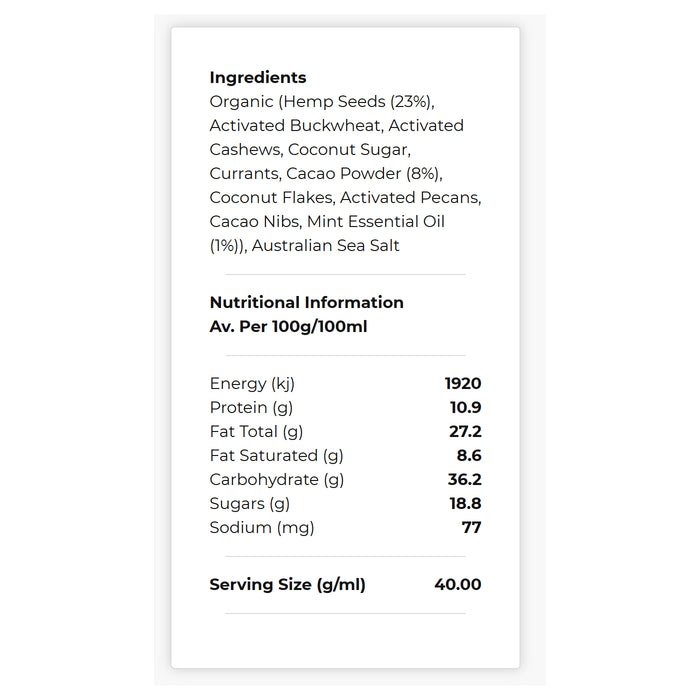Viewport: 700px width, 700px height.
Task: Click the 10.9 protein value
Action: point(465,408)
